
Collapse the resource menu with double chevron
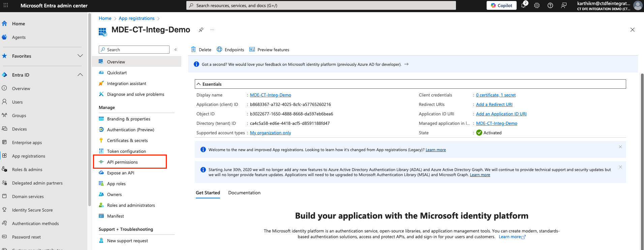click(176, 50)
